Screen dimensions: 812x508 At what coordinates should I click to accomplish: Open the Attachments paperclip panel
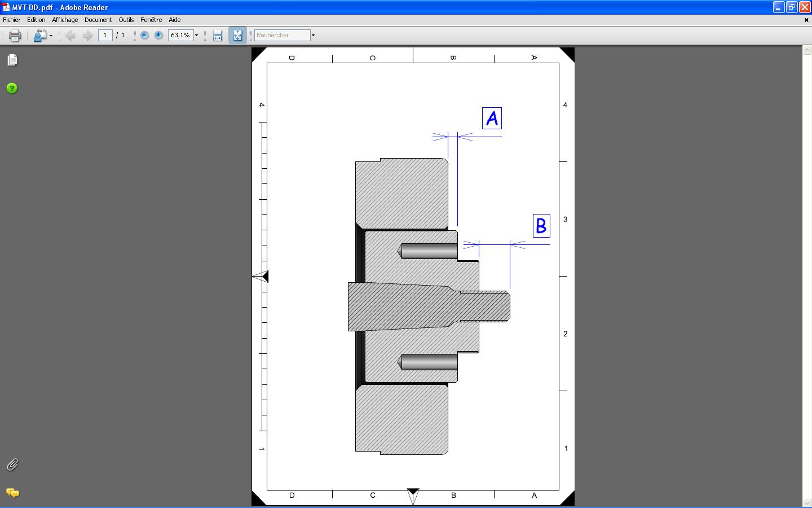(12, 465)
